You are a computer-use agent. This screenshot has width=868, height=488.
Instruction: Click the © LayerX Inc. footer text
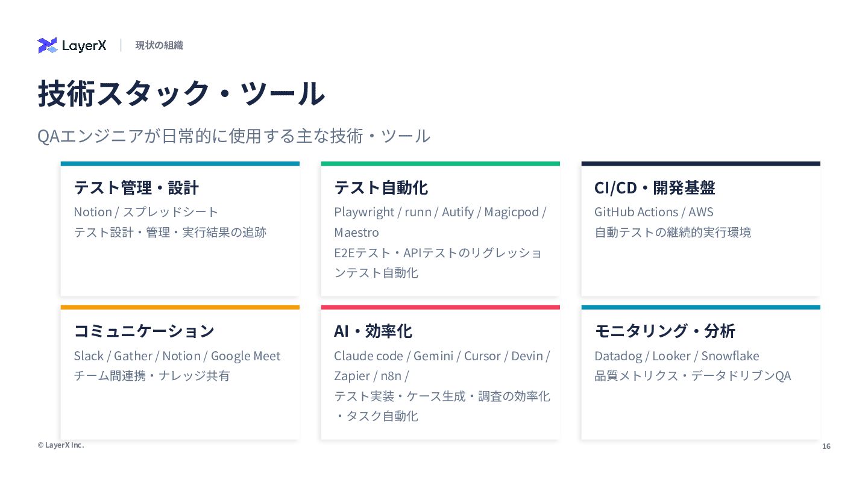(x=61, y=445)
